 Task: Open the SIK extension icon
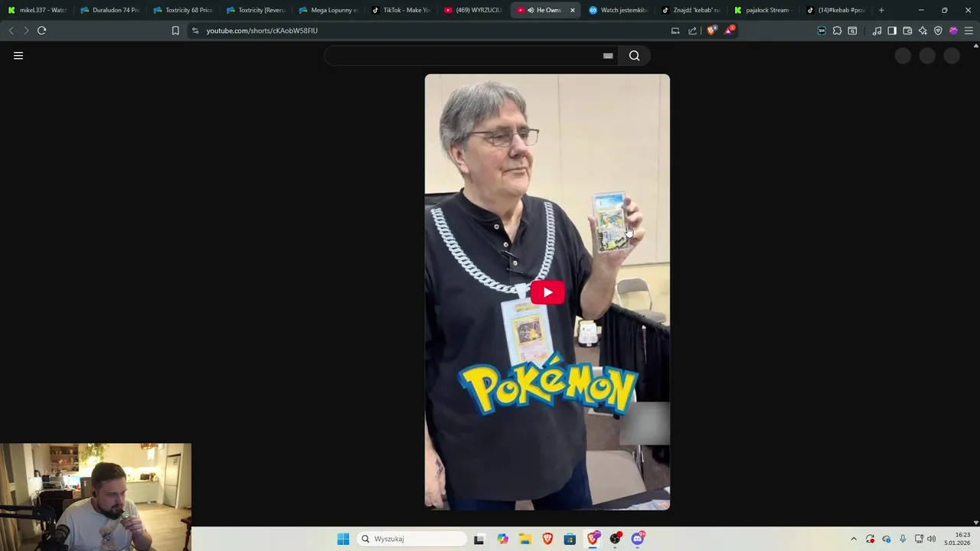822,31
